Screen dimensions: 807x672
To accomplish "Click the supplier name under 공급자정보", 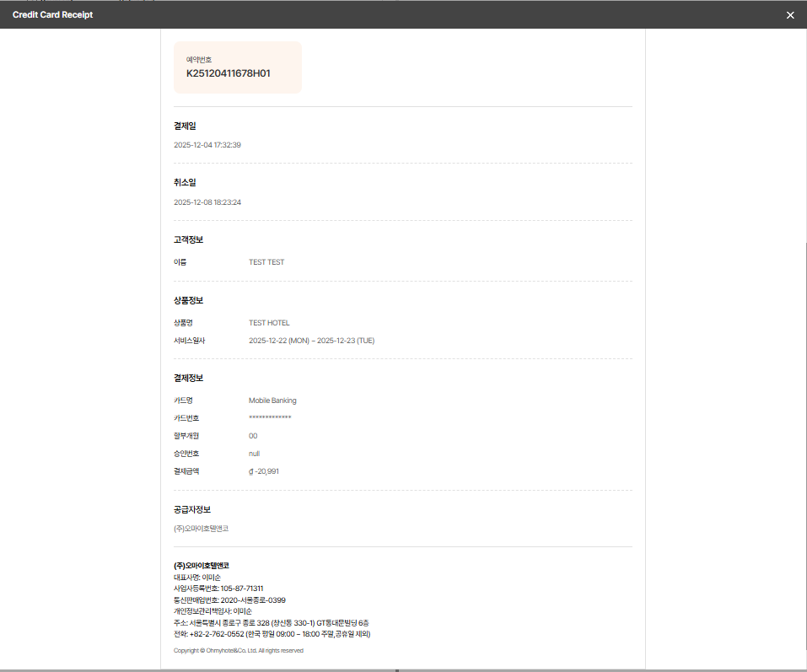I will (201, 529).
